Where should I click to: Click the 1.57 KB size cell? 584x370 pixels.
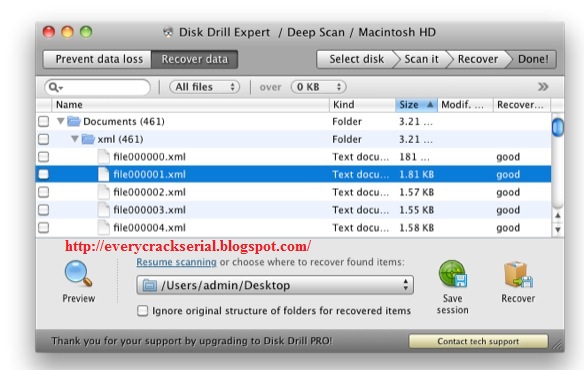pos(416,192)
